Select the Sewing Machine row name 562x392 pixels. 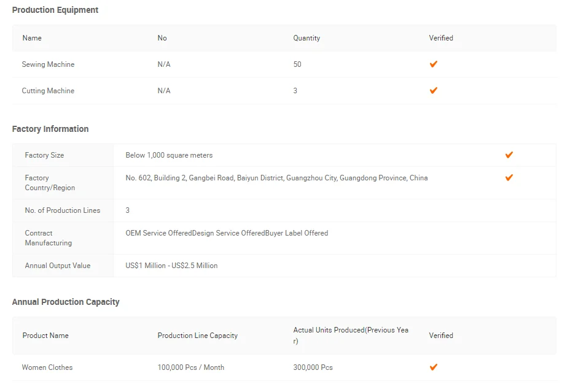tap(48, 64)
